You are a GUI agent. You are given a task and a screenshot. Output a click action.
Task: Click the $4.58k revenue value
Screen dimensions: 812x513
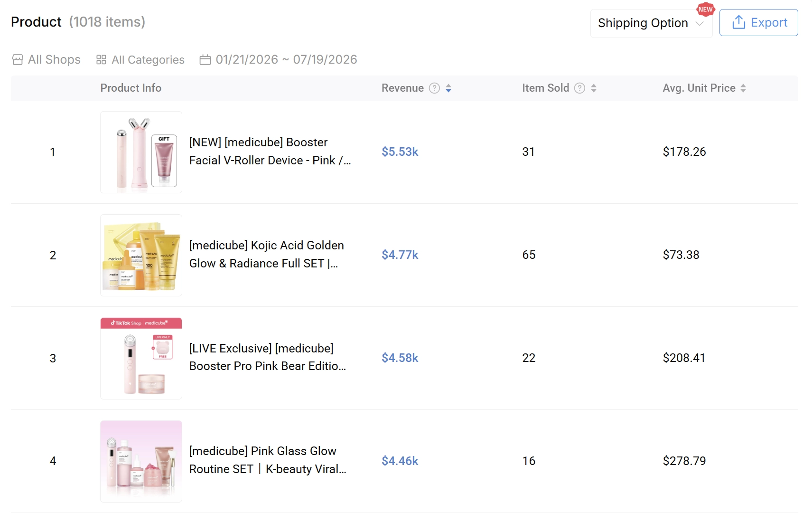[400, 358]
